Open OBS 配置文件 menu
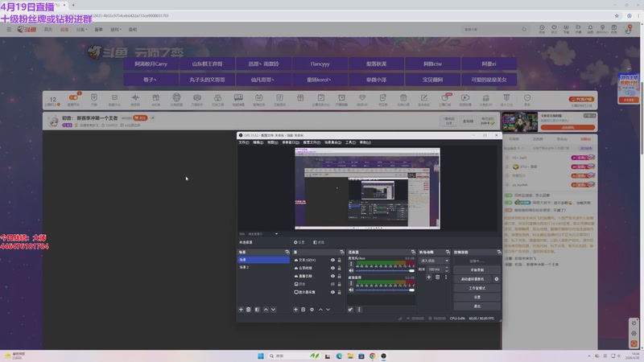Screen dimensions: 644x362 312,142
